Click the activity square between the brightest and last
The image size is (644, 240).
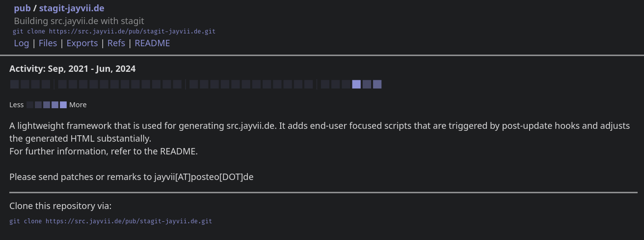[367, 84]
